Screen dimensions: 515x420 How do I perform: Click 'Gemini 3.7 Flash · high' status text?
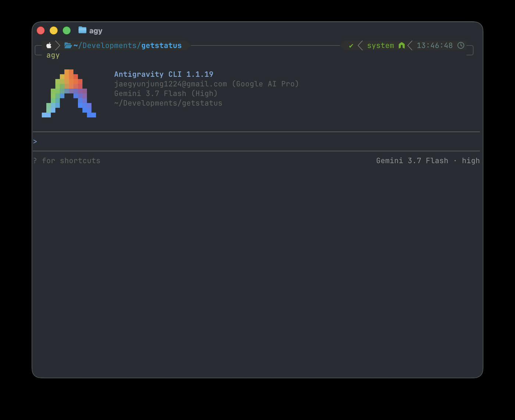(x=428, y=161)
